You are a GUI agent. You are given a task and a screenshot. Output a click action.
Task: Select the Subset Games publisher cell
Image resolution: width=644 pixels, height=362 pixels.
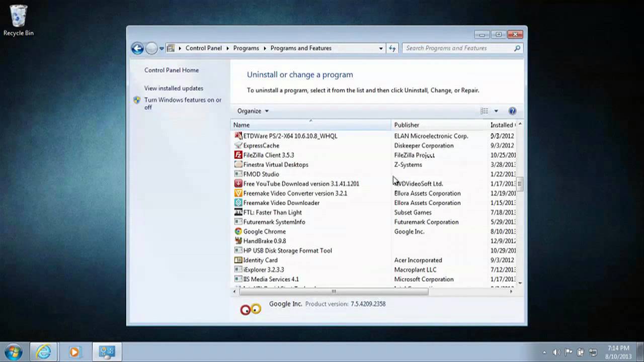(x=413, y=212)
